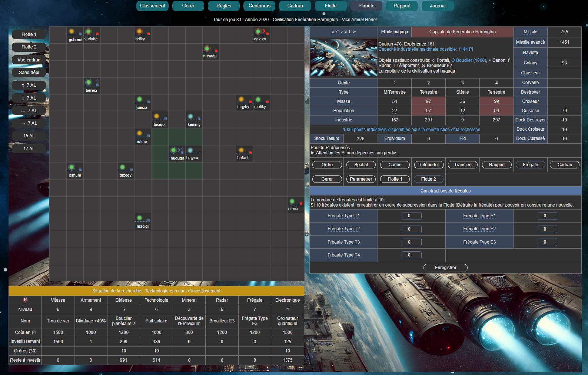
Task: Select the bufani star on the map
Action: click(x=241, y=150)
